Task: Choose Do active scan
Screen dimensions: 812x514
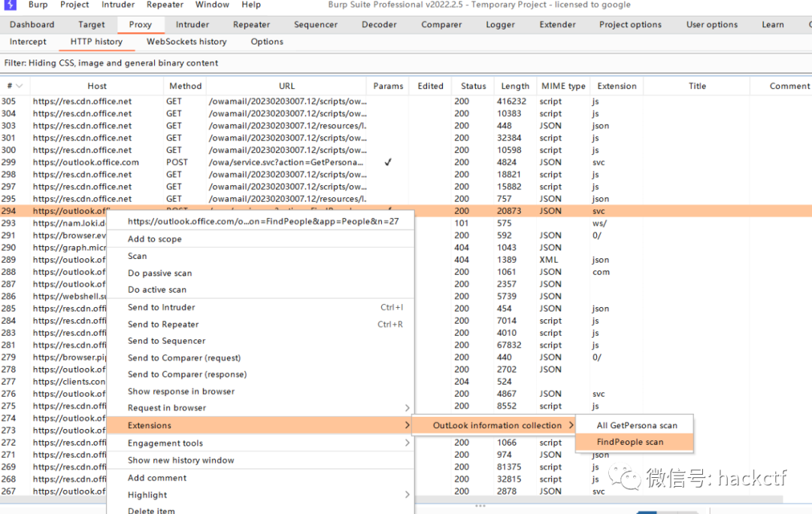Action: 260,290
